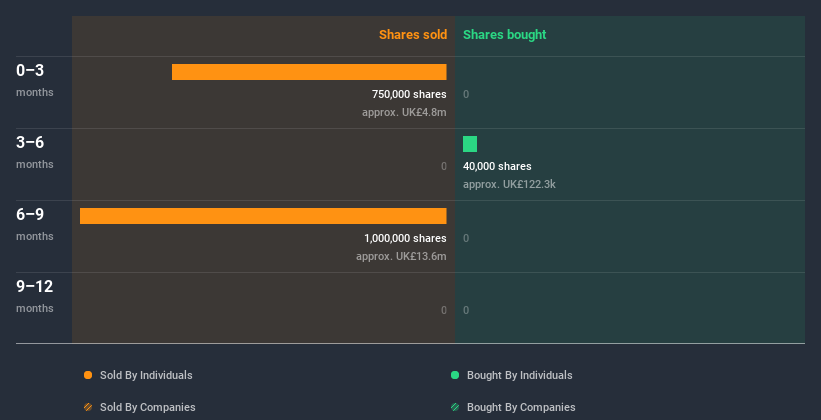Viewport: 821px width, 420px height.
Task: Click the orange Sold By Individuals legend dot
Action: tap(88, 375)
